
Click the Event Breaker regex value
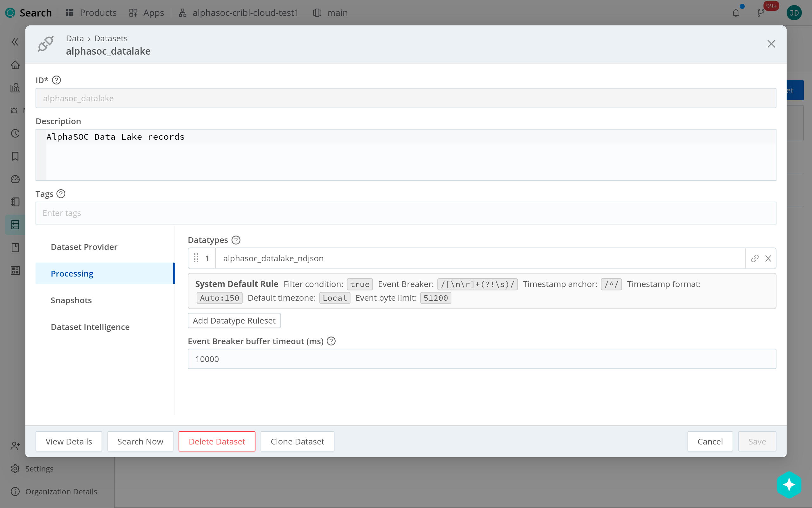pos(477,284)
